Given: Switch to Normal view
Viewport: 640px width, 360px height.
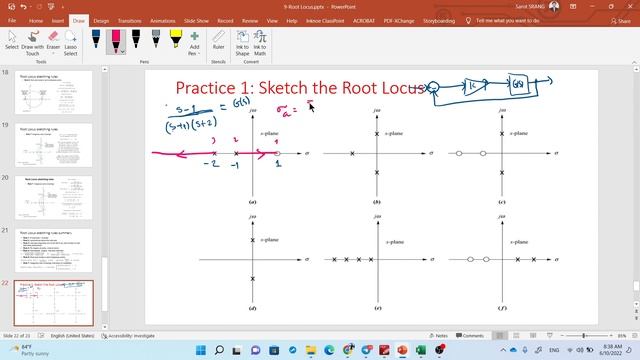Looking at the screenshot, I should (500, 336).
